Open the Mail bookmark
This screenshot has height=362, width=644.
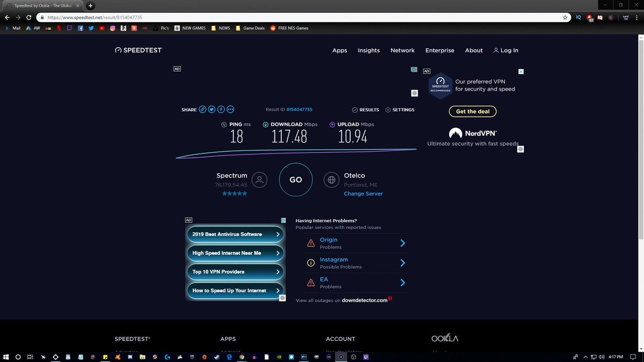click(12, 28)
